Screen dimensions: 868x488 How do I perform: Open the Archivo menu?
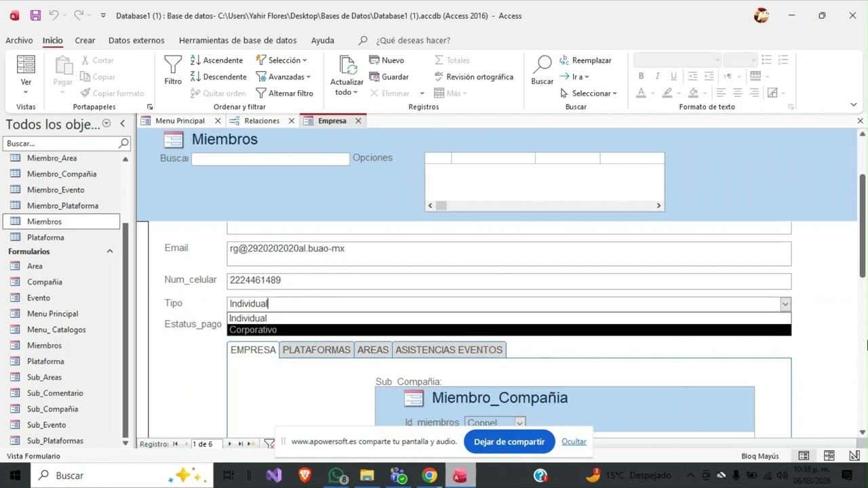click(x=19, y=41)
